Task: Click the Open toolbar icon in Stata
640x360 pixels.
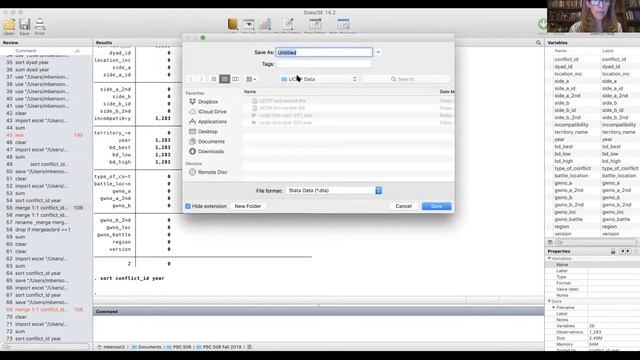Action: point(9,25)
